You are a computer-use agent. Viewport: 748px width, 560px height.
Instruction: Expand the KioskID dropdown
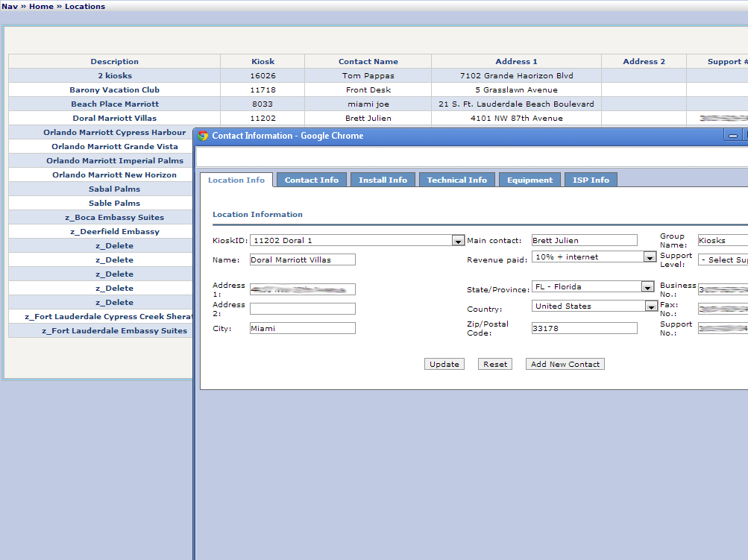tap(458, 240)
